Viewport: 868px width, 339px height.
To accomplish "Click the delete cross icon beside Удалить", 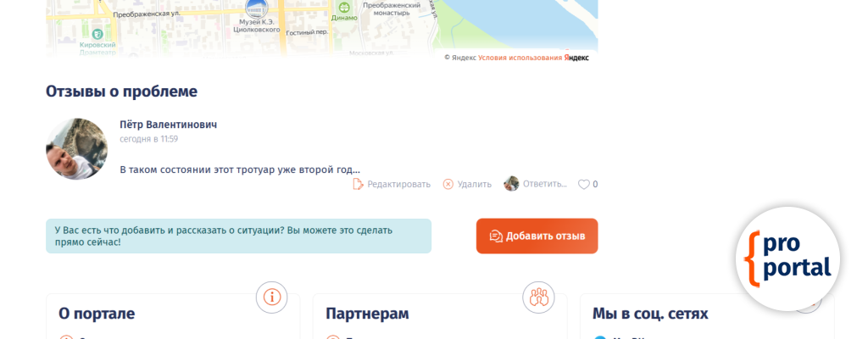I will 448,184.
